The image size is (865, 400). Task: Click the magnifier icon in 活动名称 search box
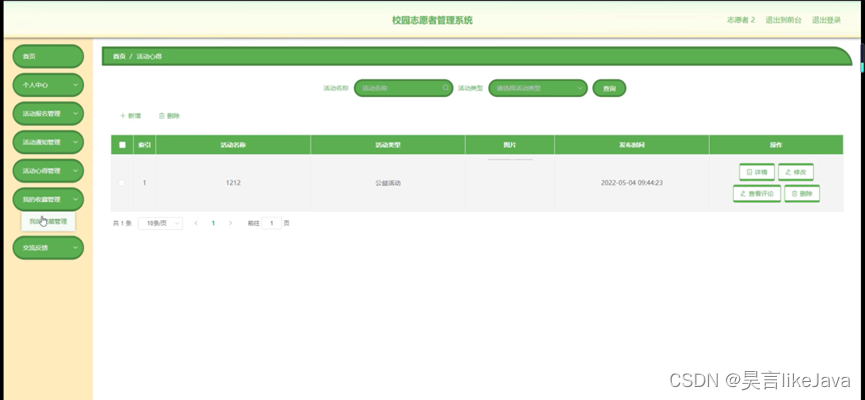(445, 88)
